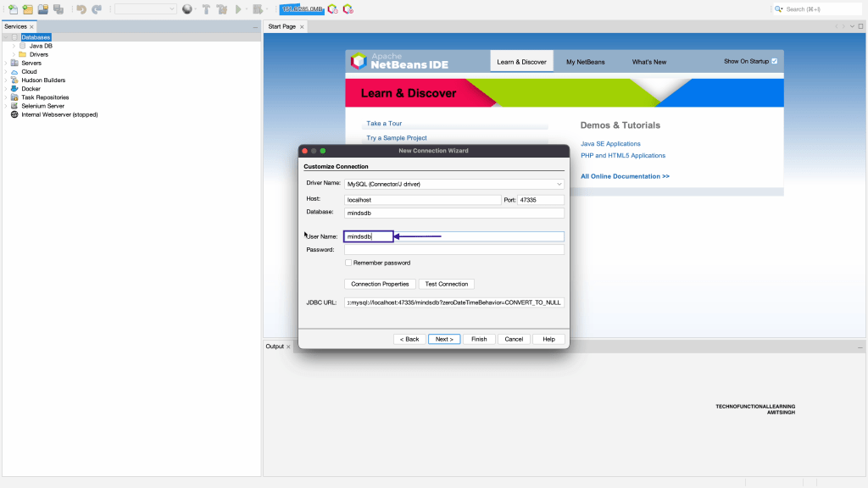This screenshot has width=868, height=488.
Task: Expand the Servers tree node
Action: [x=5, y=64]
